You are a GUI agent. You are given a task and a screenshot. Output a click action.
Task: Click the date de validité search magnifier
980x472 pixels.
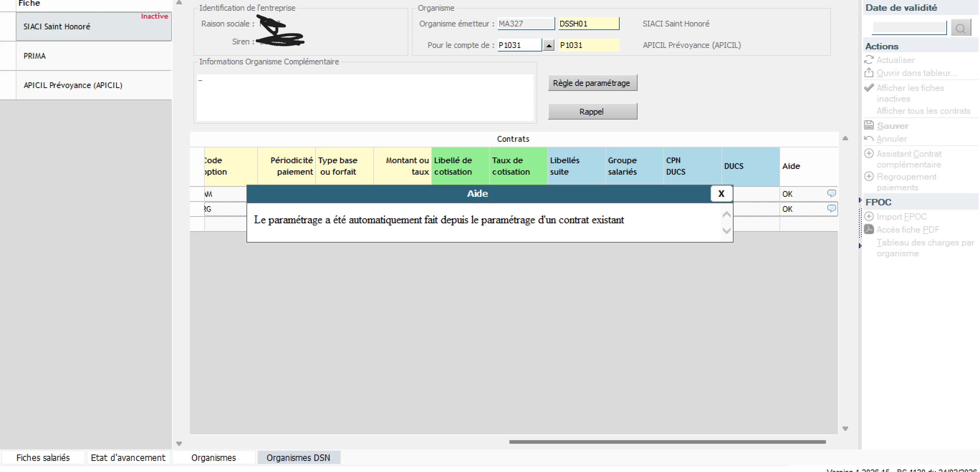coord(960,28)
